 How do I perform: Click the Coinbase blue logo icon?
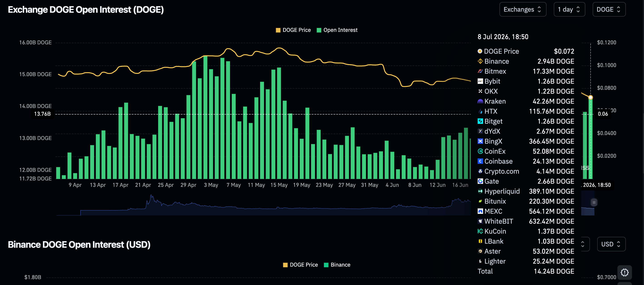(480, 161)
